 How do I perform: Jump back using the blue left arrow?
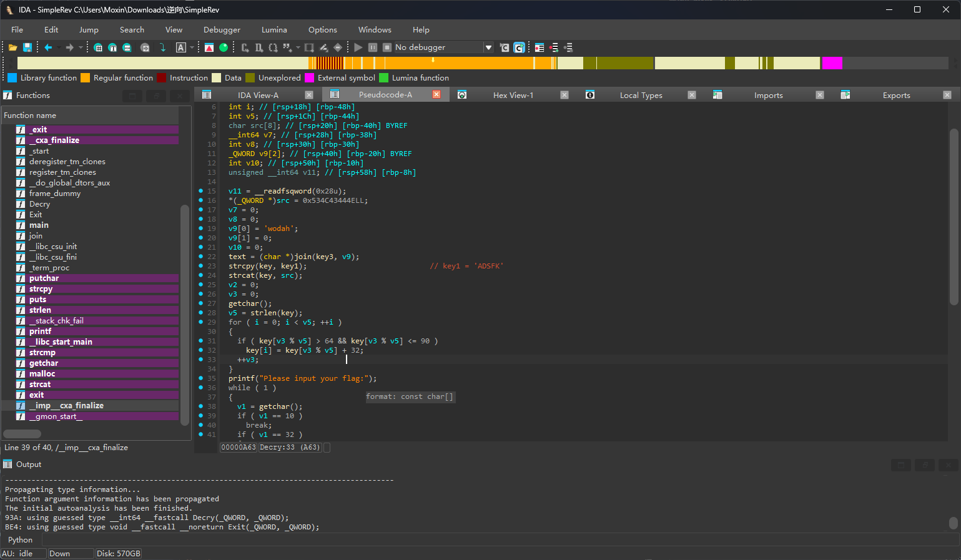tap(48, 47)
